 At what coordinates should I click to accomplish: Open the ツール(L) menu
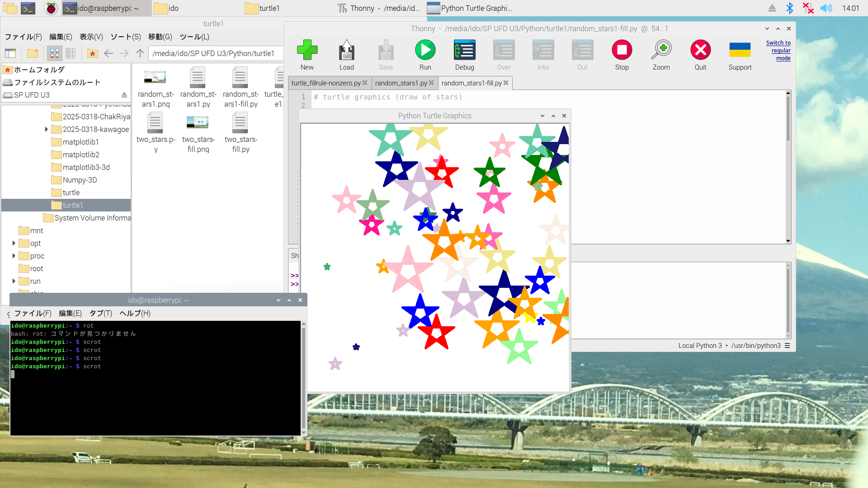[x=194, y=37]
